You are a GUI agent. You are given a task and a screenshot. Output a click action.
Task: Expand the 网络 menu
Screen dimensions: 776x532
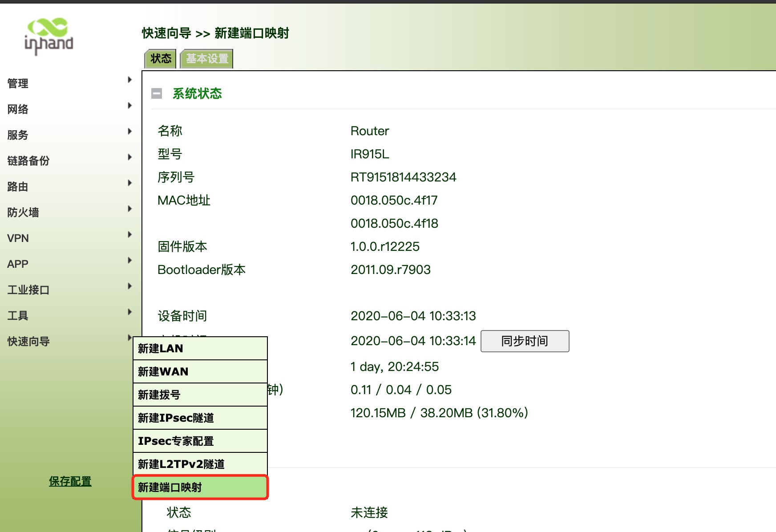point(18,109)
